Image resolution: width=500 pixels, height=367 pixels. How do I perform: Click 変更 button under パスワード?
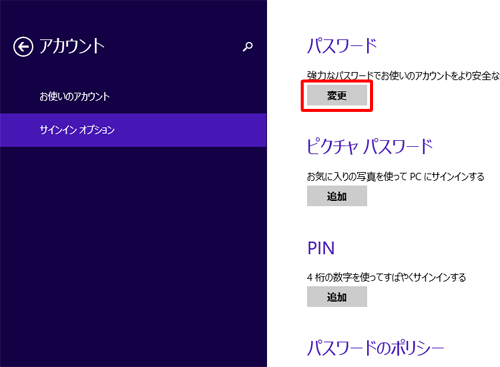337,96
